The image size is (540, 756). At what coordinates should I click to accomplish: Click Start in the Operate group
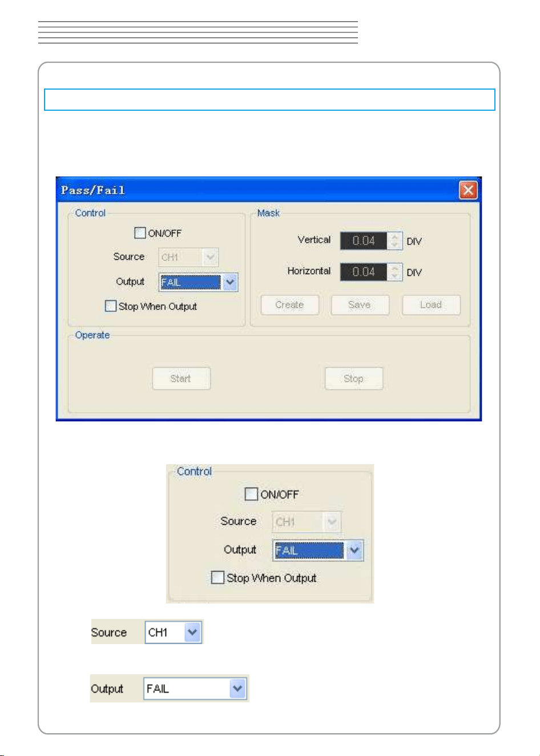point(181,379)
